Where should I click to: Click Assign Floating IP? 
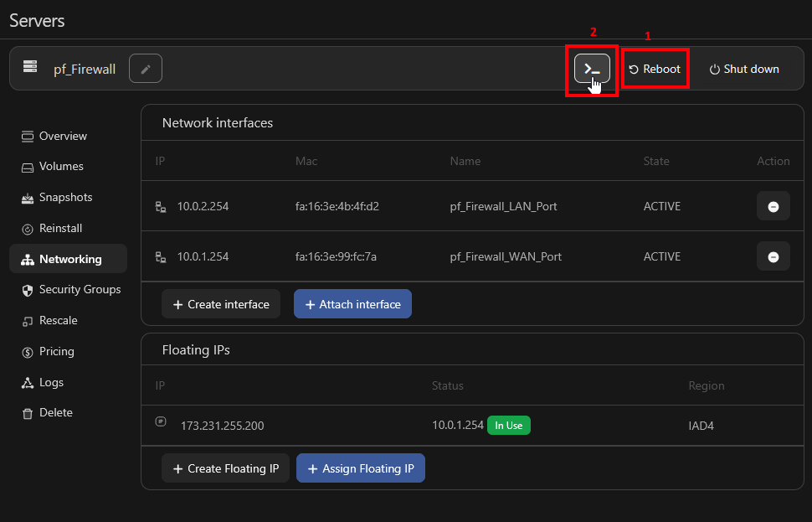(360, 468)
